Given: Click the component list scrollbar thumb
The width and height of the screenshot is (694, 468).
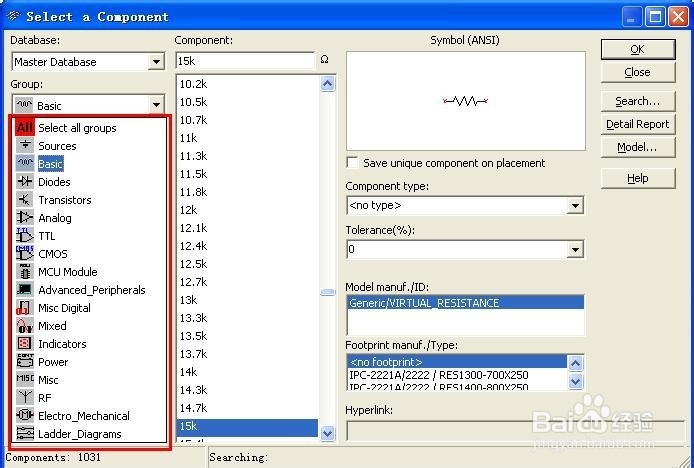Looking at the screenshot, I should coord(328,292).
